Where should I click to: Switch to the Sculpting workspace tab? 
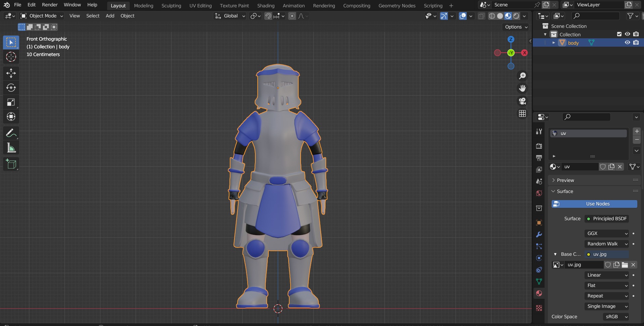(171, 6)
